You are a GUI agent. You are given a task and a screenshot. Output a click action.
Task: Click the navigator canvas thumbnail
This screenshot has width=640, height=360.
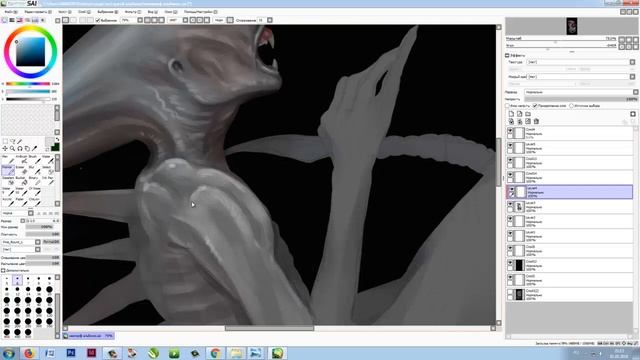click(x=571, y=26)
